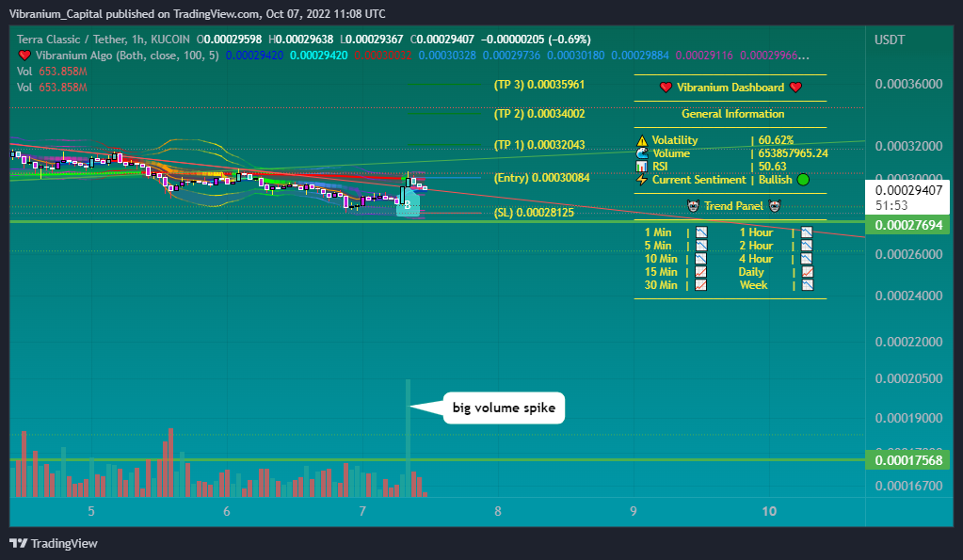Click the legend value 0.00030328
Image resolution: width=963 pixels, height=560 pixels.
[x=447, y=56]
